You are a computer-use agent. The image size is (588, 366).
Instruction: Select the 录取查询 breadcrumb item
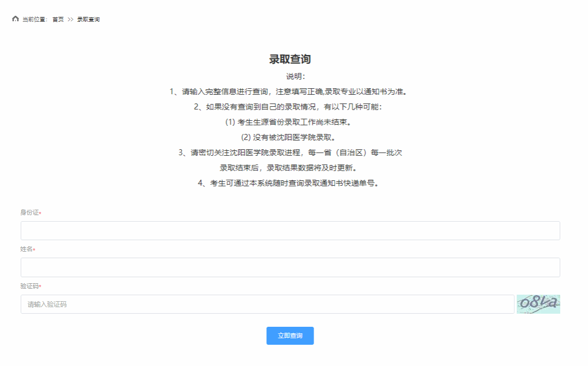coord(88,20)
